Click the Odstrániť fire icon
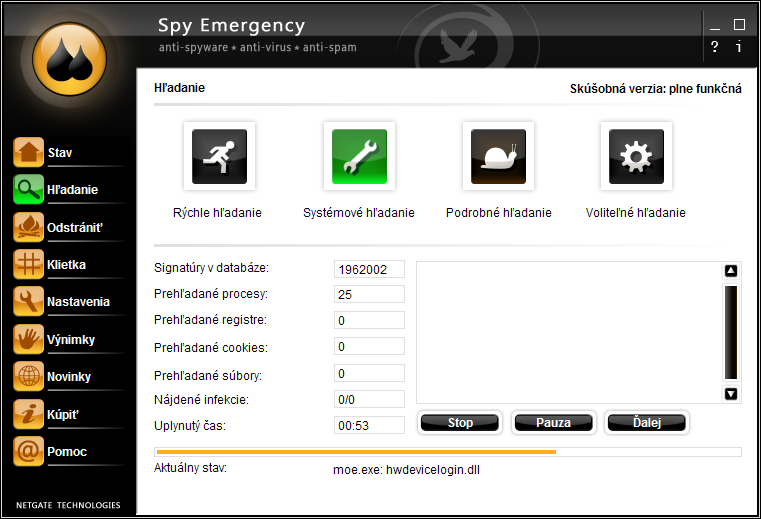This screenshot has width=761, height=519. (x=29, y=227)
